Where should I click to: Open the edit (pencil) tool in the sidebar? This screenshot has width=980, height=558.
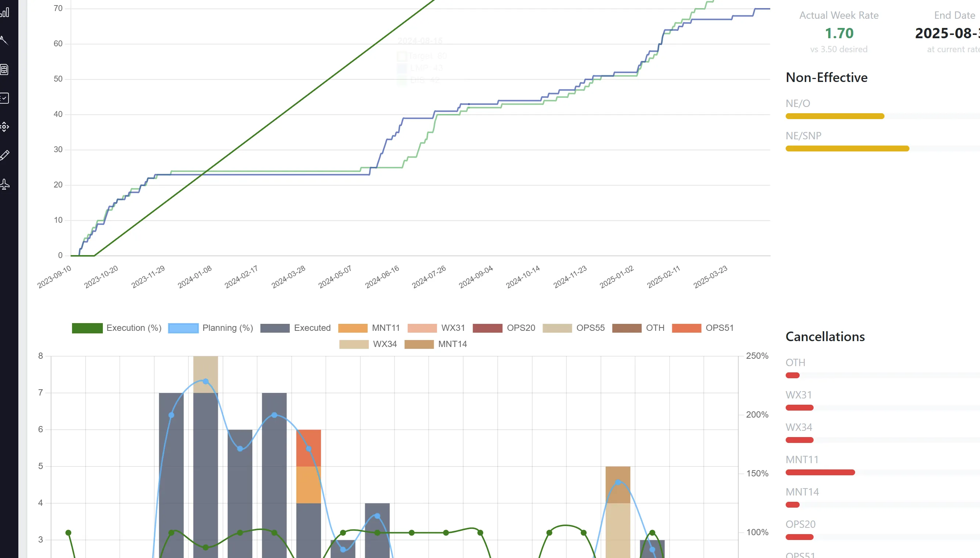[5, 155]
